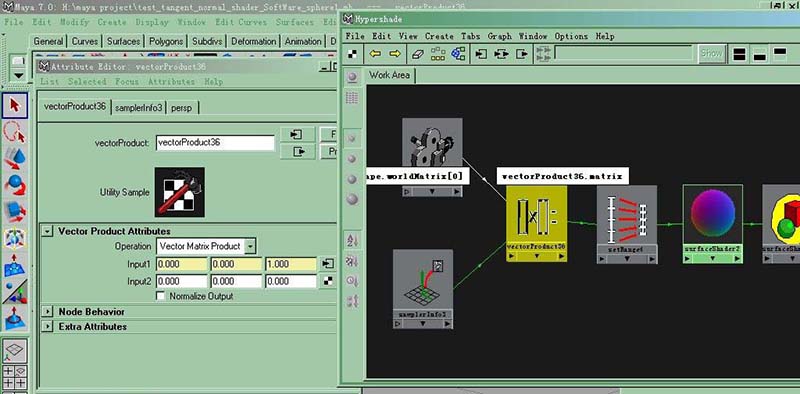Open Attribute Editor's Focus menu
800x394 pixels.
pos(127,82)
